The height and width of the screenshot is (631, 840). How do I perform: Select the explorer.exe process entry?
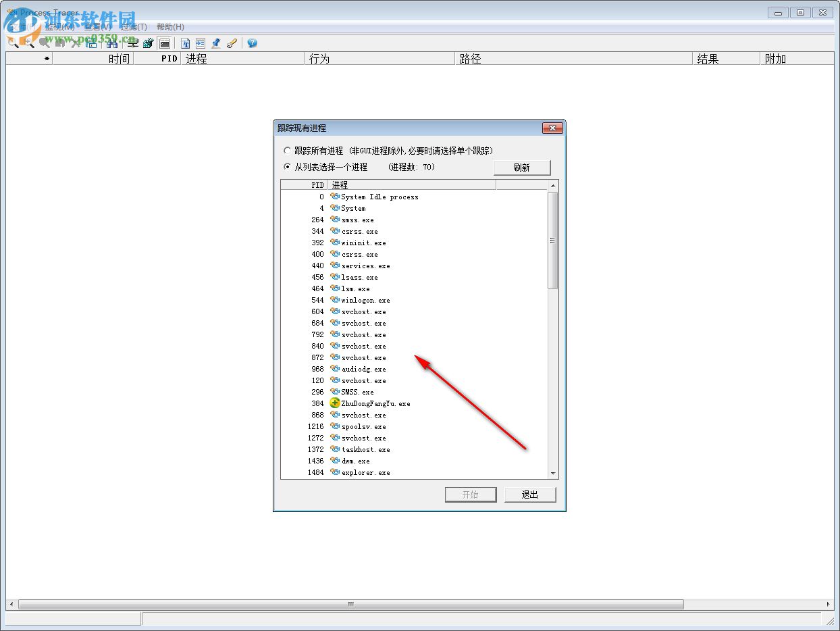[x=364, y=472]
